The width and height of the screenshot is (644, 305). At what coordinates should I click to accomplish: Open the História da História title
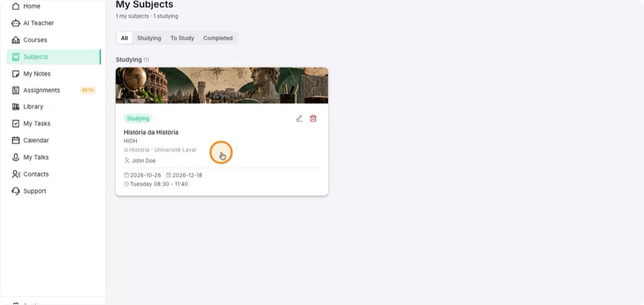coord(151,132)
